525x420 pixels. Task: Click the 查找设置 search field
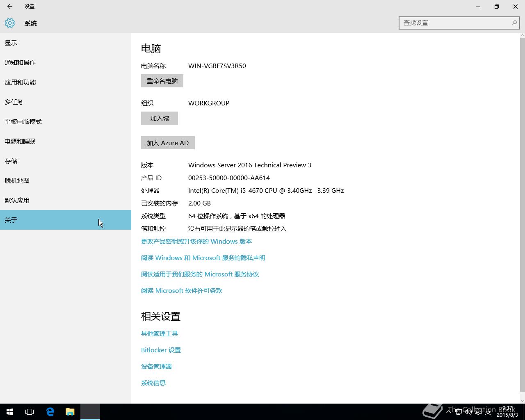pyautogui.click(x=459, y=23)
